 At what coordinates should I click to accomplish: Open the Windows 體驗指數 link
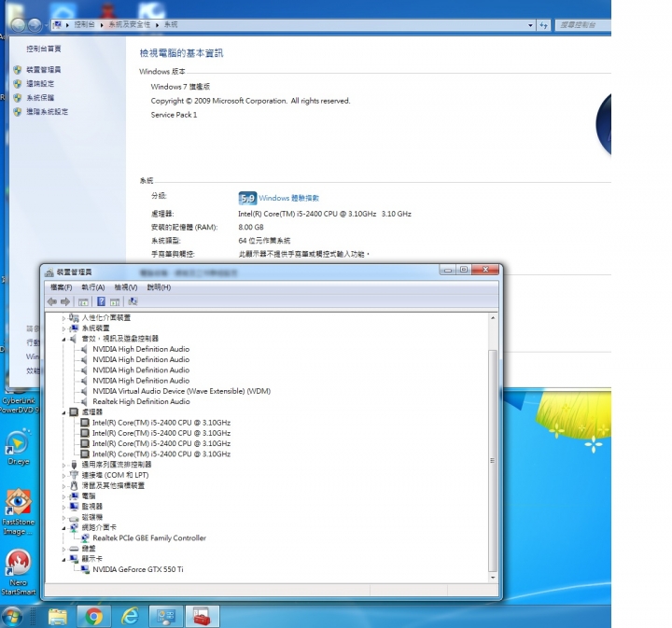pos(288,198)
